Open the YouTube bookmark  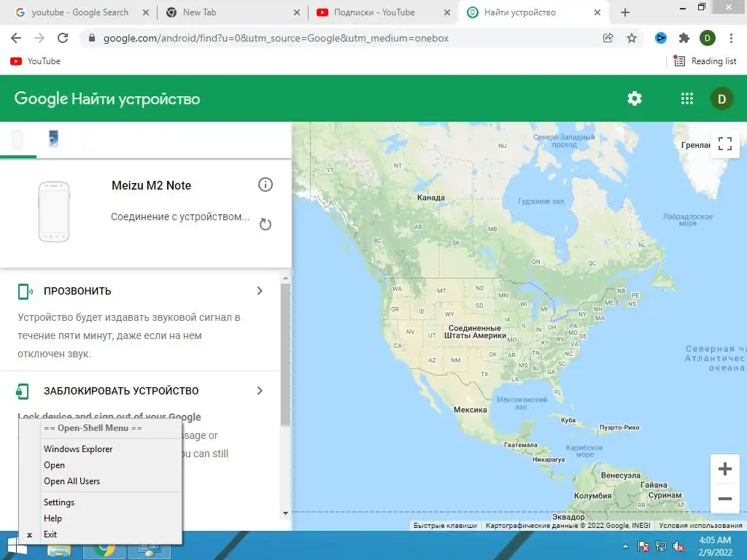tap(35, 61)
